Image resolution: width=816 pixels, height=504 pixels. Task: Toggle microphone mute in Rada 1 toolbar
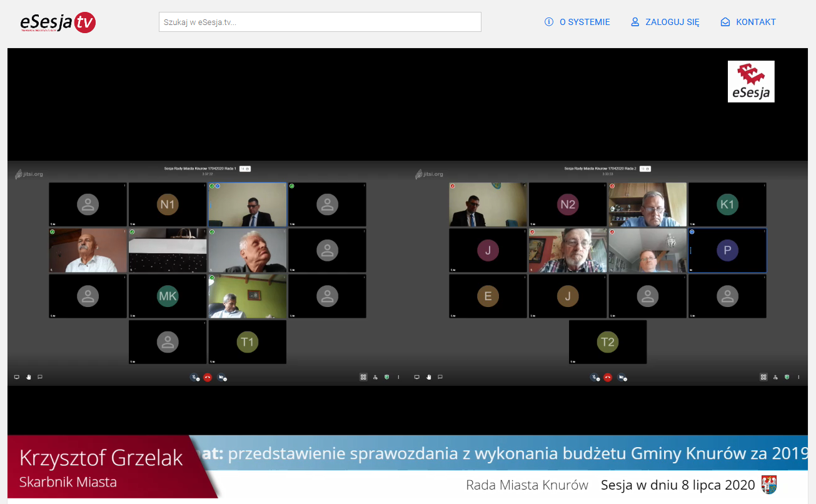pyautogui.click(x=194, y=378)
